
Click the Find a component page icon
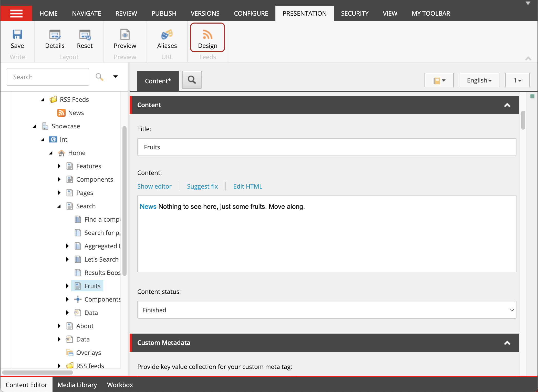coord(78,219)
